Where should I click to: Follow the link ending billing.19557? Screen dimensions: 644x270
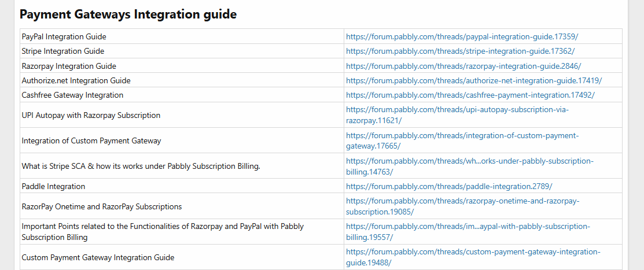click(468, 232)
